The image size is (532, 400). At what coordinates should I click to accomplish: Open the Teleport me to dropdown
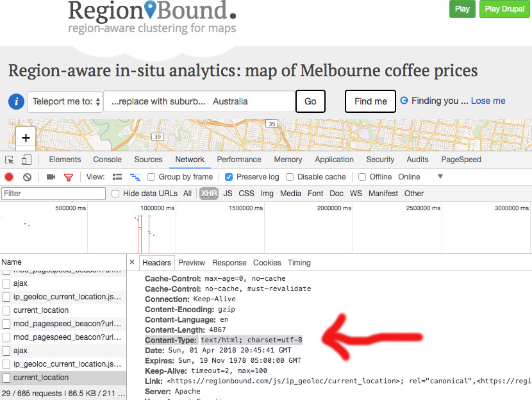[x=65, y=101]
